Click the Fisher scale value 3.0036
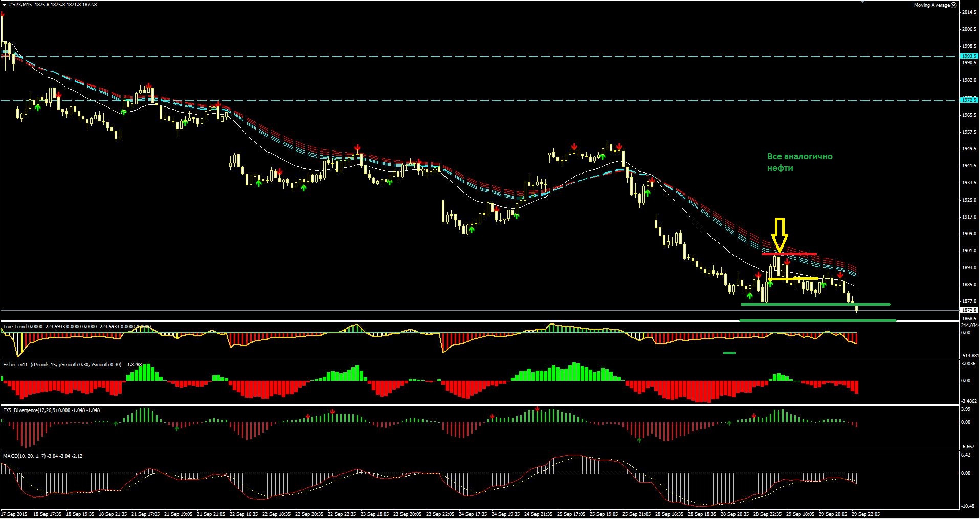 point(969,364)
